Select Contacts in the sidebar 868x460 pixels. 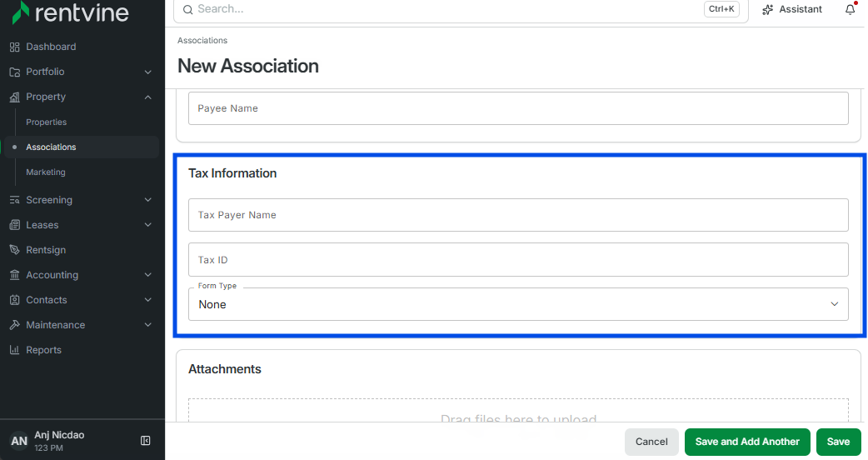point(47,300)
